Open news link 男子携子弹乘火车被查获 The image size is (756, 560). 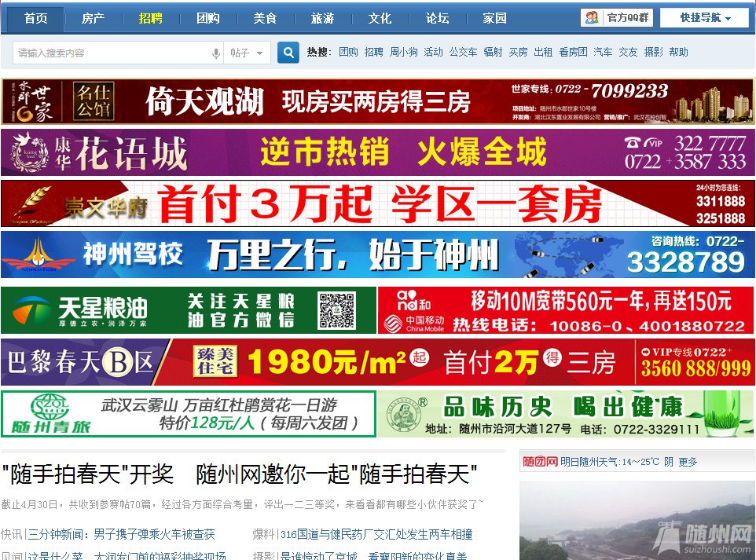pyautogui.click(x=154, y=534)
